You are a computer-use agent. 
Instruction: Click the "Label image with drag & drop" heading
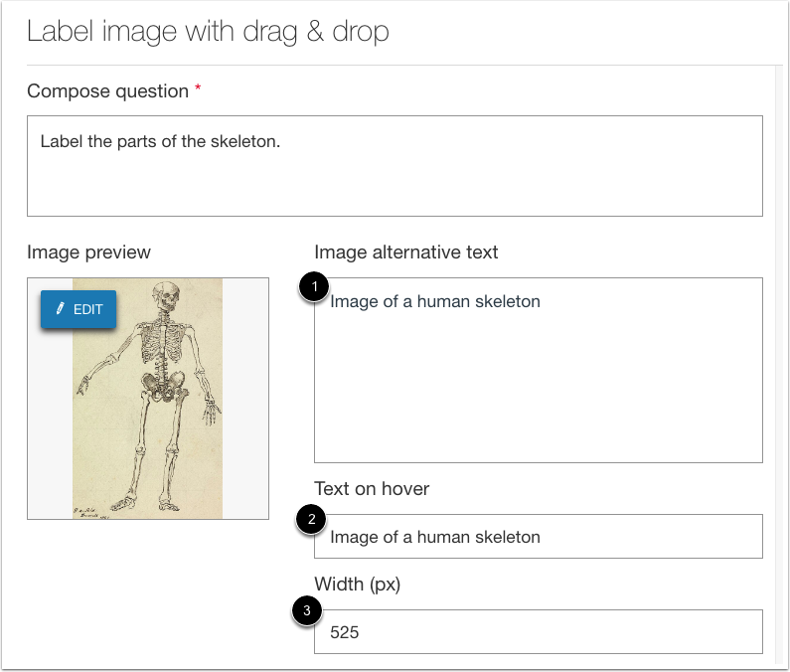coord(208,32)
